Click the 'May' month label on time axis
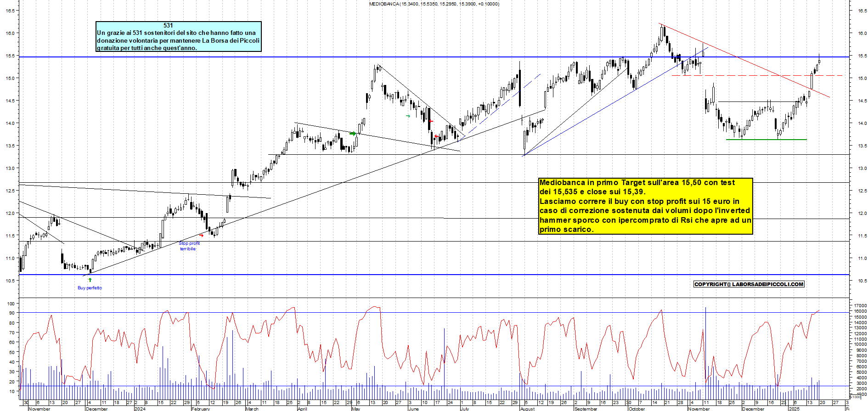The height and width of the screenshot is (411, 868). (356, 409)
